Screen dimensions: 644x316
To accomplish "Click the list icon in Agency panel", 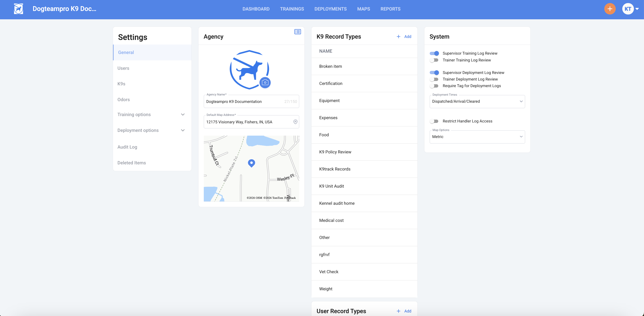I will tap(297, 32).
